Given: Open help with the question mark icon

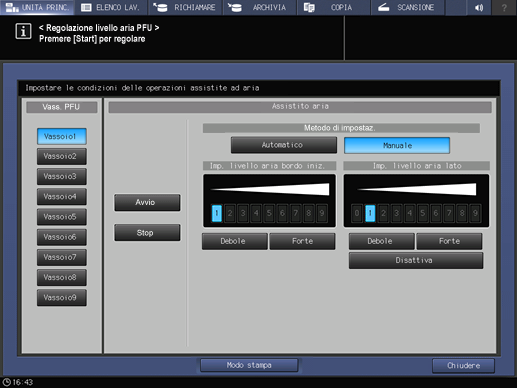Looking at the screenshot, I should click(x=504, y=7).
